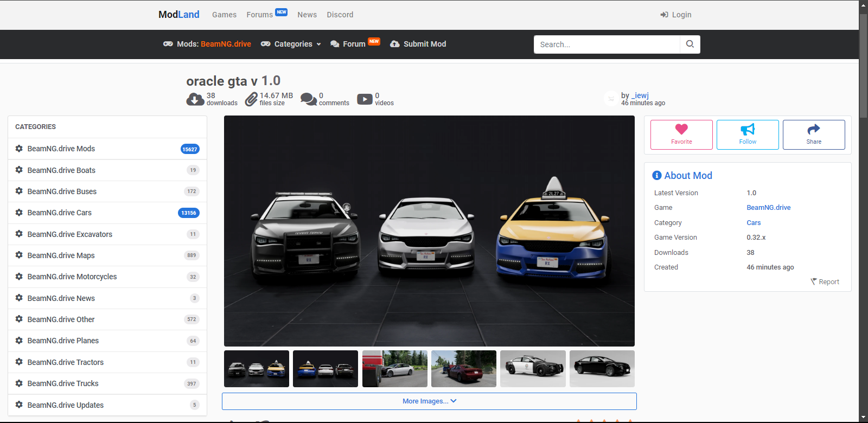
Task: Open the Discord menu item
Action: tap(340, 15)
